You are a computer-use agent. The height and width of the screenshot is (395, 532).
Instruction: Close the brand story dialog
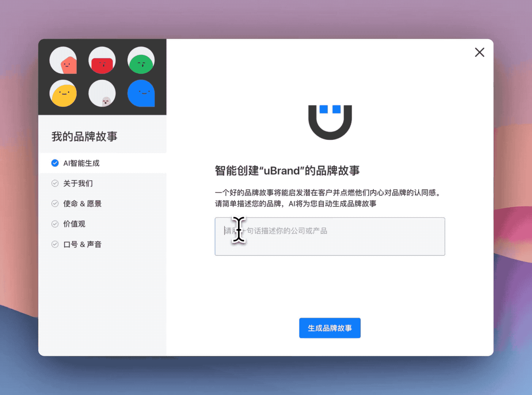tap(479, 52)
